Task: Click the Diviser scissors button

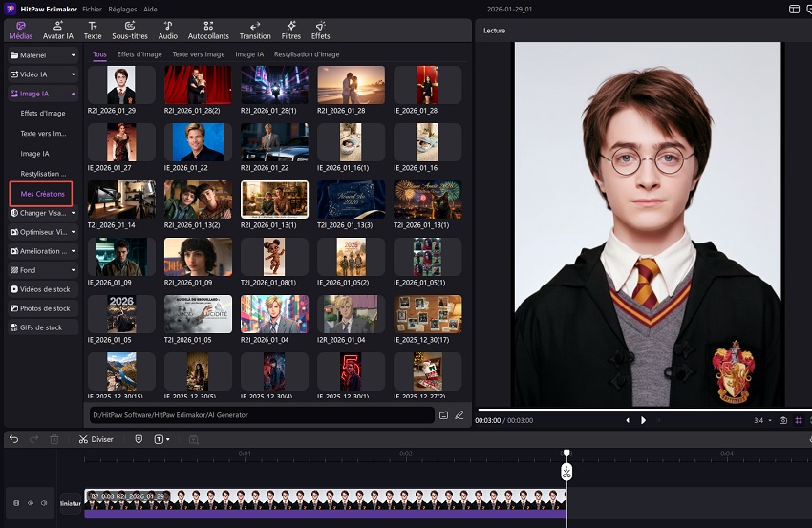Action: [x=96, y=439]
